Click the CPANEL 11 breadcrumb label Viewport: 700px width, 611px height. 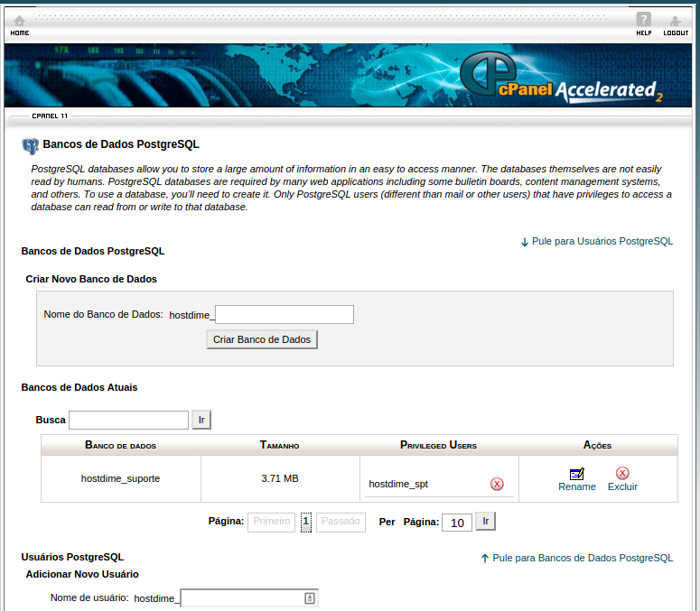tap(50, 116)
